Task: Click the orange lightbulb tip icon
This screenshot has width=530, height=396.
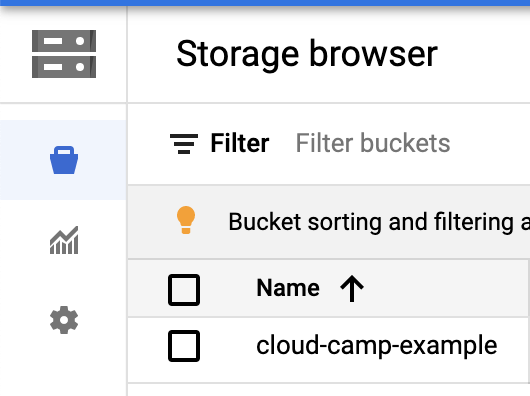Action: [x=186, y=220]
